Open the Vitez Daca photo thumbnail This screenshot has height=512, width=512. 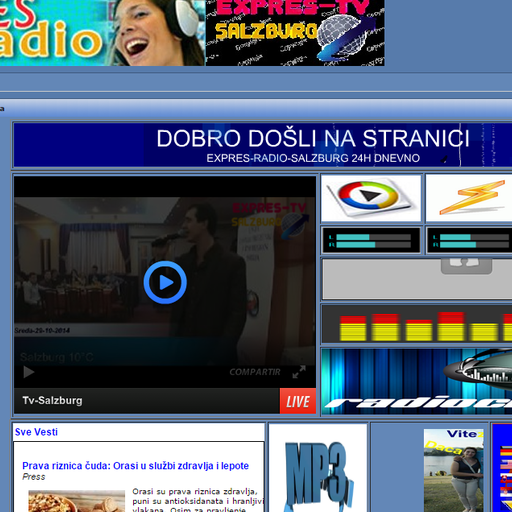[x=454, y=470]
